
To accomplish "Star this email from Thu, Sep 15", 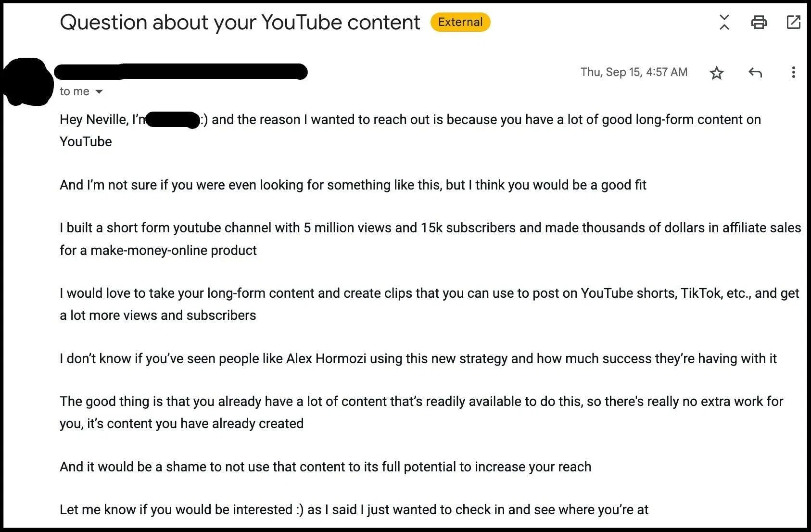I will coord(717,73).
